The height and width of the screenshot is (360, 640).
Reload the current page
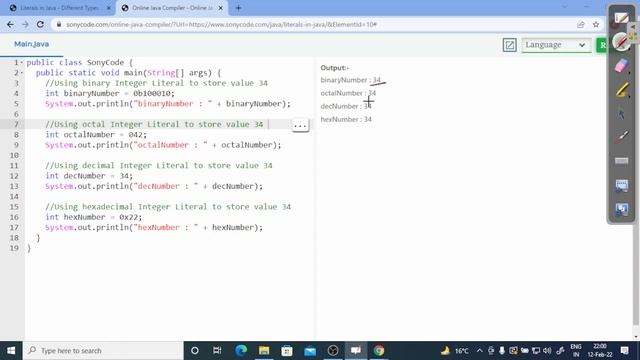[x=40, y=24]
